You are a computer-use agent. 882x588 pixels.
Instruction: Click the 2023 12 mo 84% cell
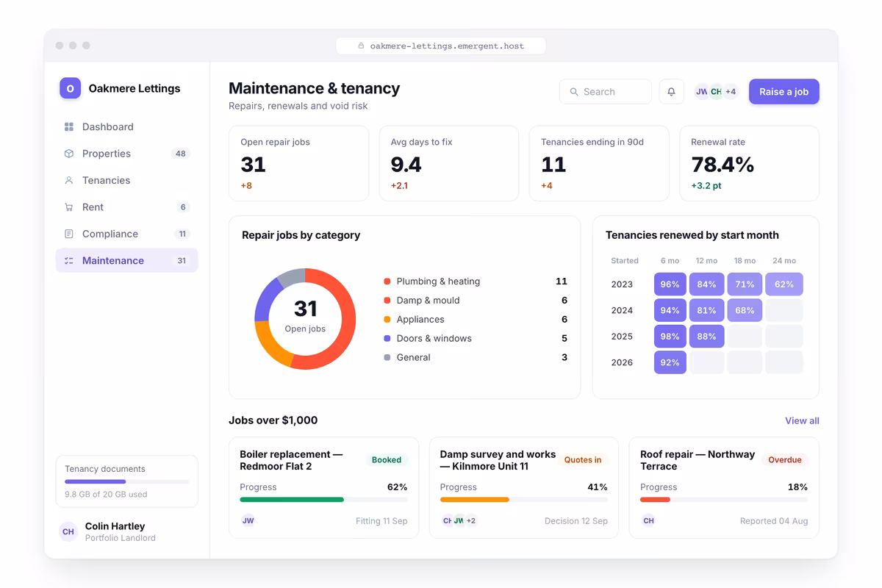(707, 284)
